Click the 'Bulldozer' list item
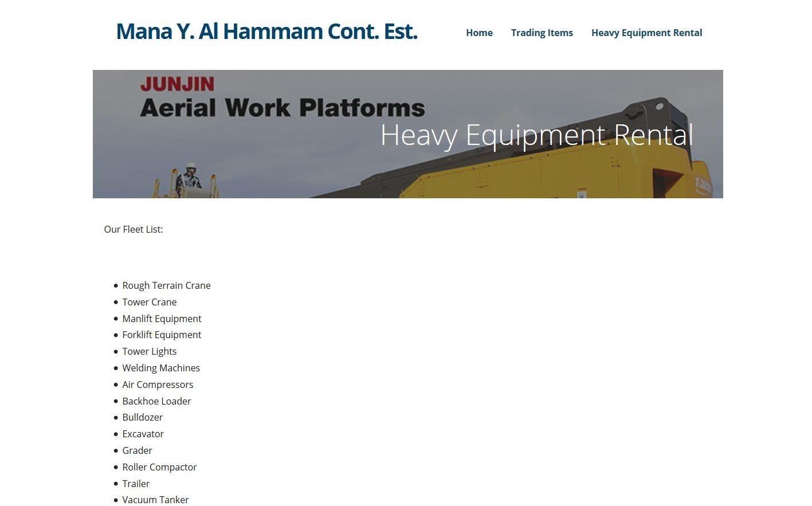 pyautogui.click(x=142, y=417)
